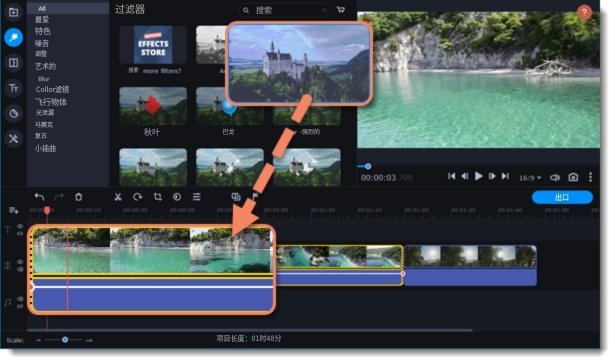Select the 小插曲 category
The image size is (615, 364).
(x=45, y=148)
